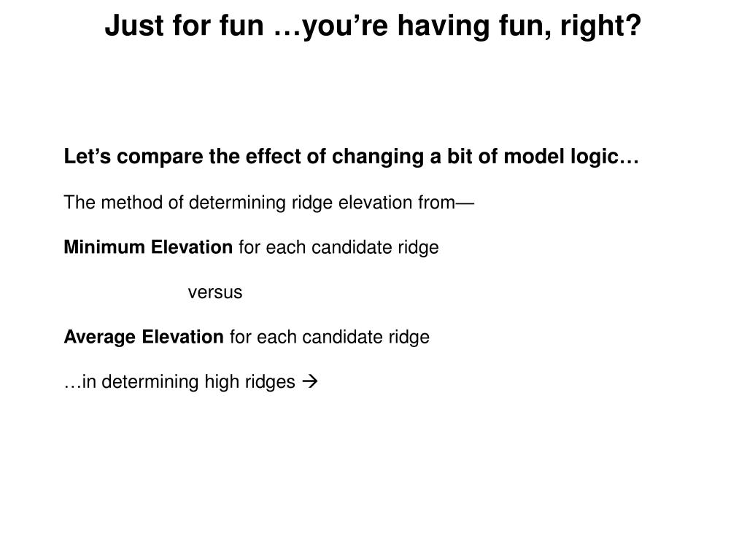The width and height of the screenshot is (747, 560).
Task: Click the word 'Minimum' in bold
Action: coord(104,247)
